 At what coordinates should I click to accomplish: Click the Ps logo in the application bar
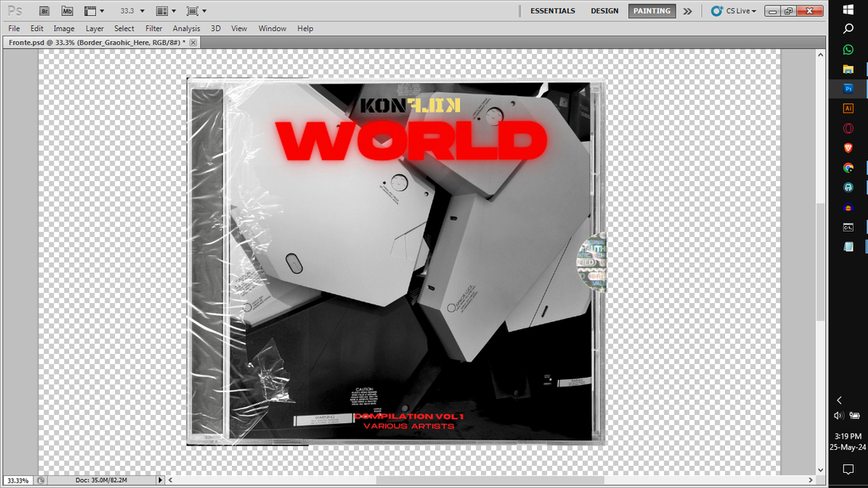click(15, 11)
